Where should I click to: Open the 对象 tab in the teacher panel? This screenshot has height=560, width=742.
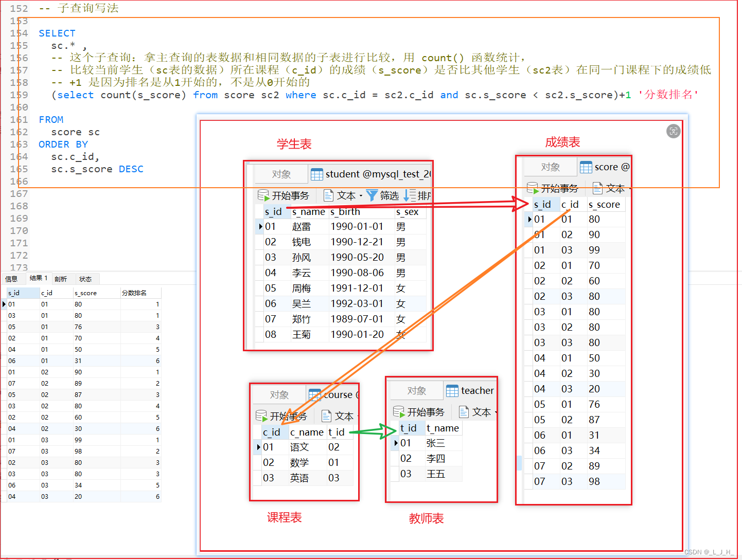pyautogui.click(x=416, y=391)
